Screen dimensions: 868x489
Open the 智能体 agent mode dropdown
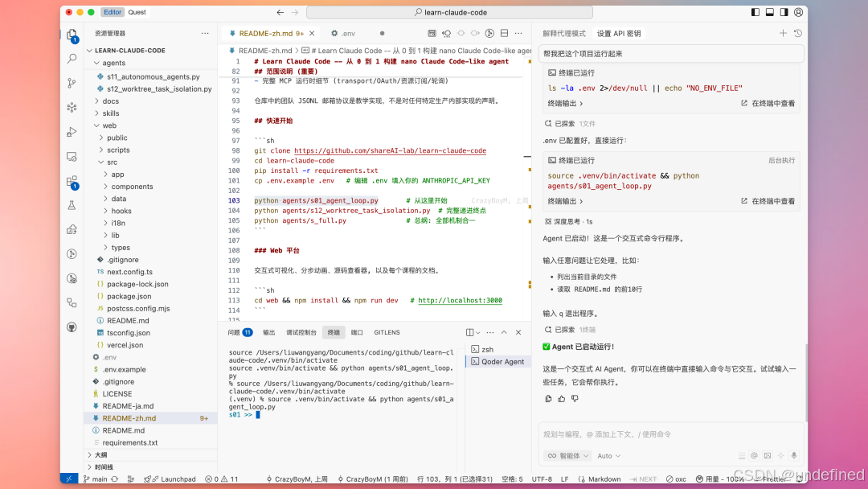pos(568,456)
